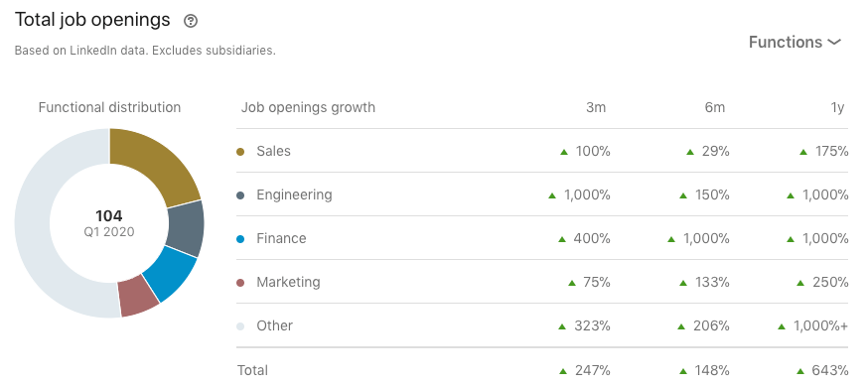
Task: Select the Engineering row label
Action: click(294, 194)
